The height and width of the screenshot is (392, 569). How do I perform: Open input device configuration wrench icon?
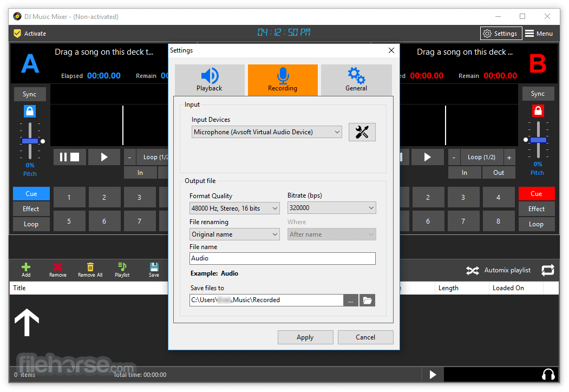[362, 132]
